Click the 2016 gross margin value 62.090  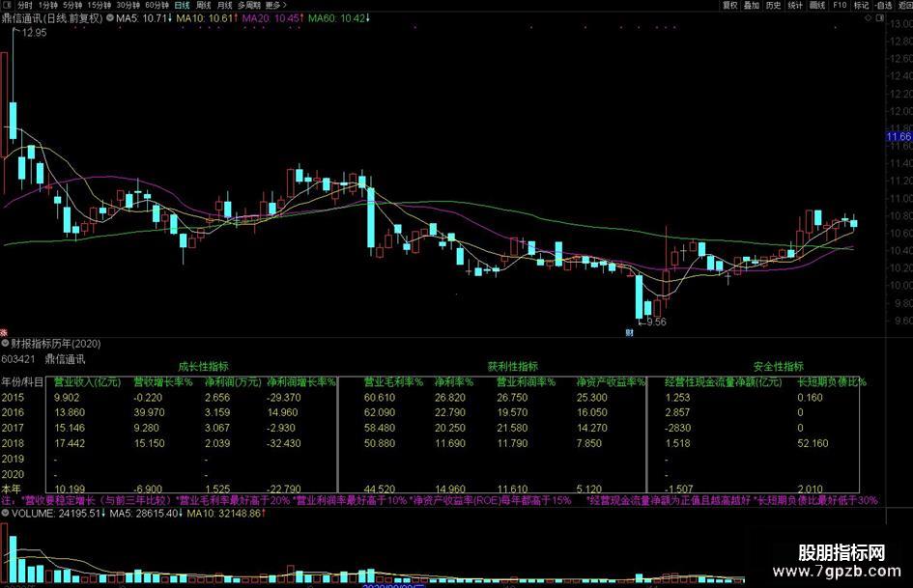[380, 412]
